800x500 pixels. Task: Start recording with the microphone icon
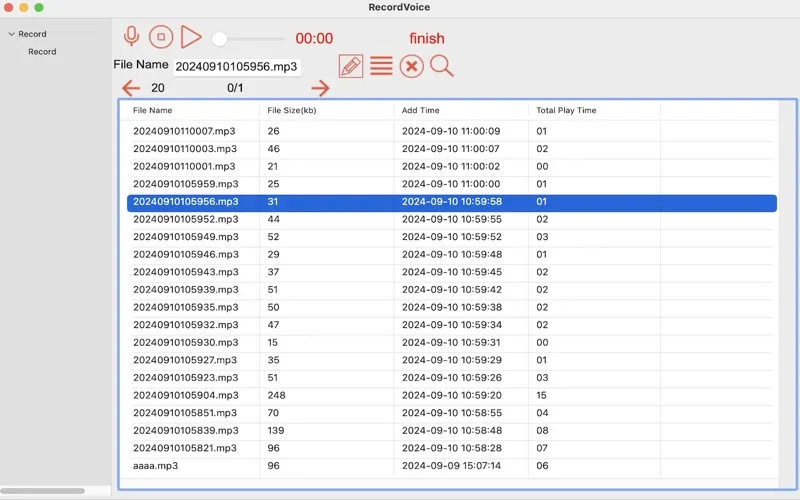click(131, 37)
